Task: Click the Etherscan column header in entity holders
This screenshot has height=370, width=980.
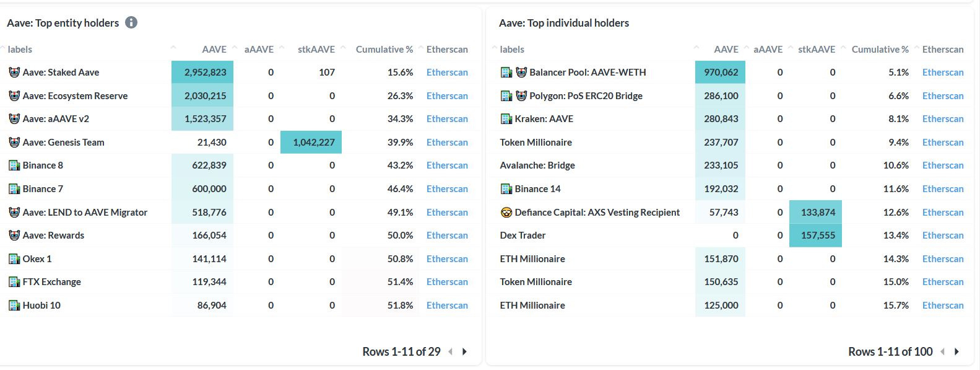Action: pyautogui.click(x=447, y=49)
